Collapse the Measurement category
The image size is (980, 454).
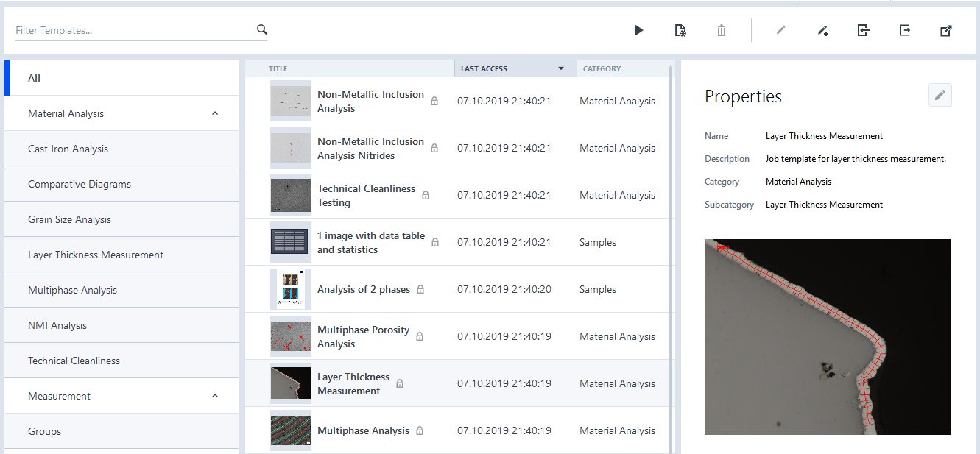coord(214,395)
